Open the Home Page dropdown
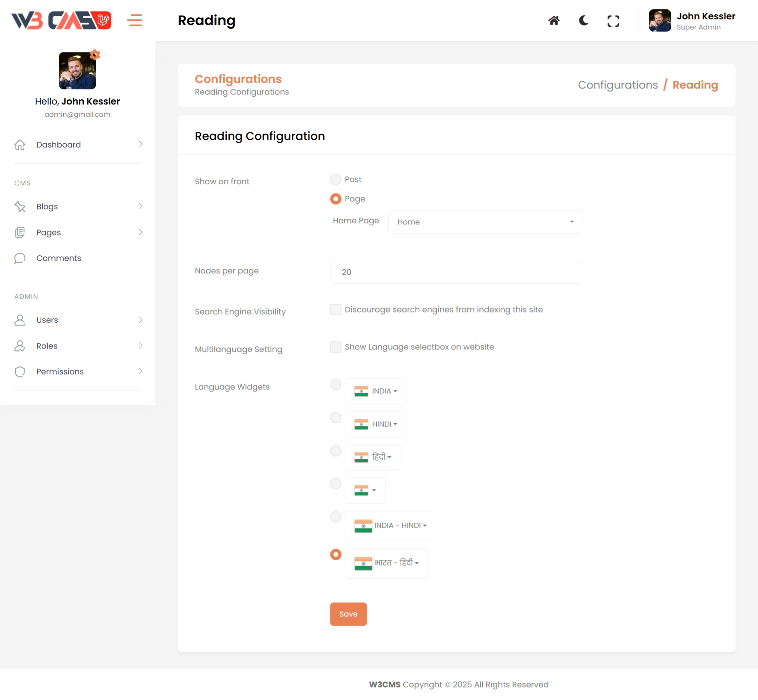 [x=485, y=222]
